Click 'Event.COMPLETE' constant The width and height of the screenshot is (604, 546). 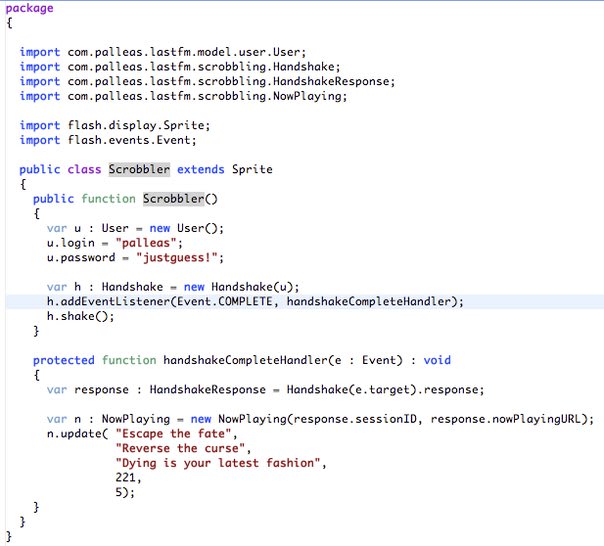(x=225, y=301)
